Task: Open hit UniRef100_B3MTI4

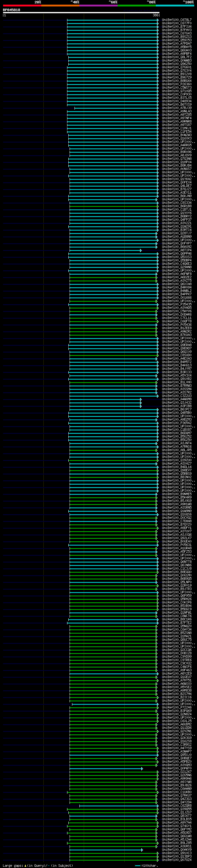Action: click(x=177, y=230)
